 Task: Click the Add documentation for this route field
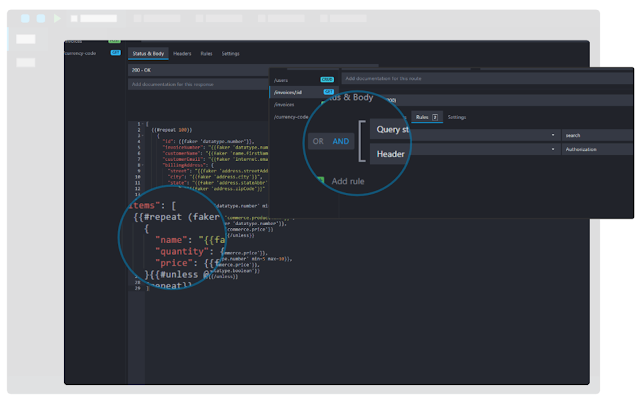click(x=487, y=78)
